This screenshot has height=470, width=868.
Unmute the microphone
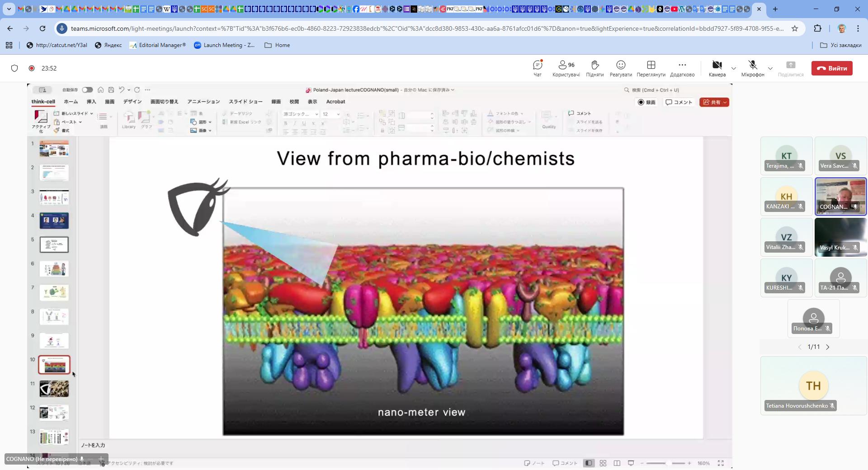coord(752,68)
